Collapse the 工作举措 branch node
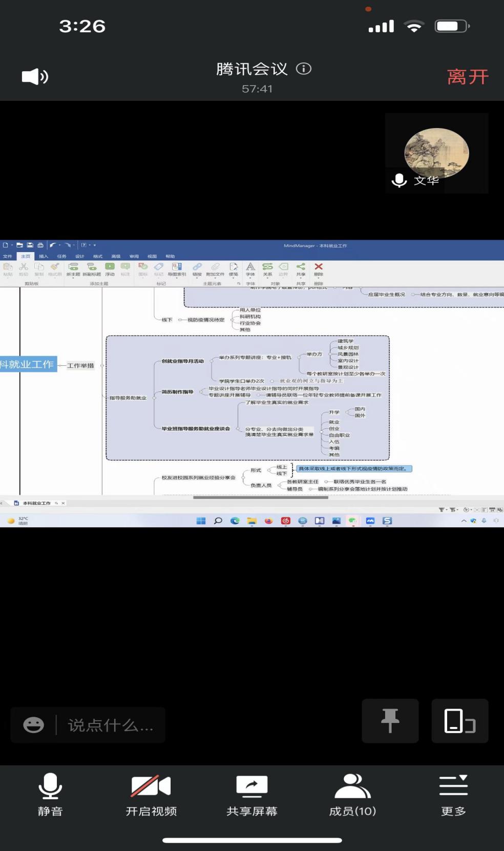Viewport: 504px width, 851px height. point(101,365)
